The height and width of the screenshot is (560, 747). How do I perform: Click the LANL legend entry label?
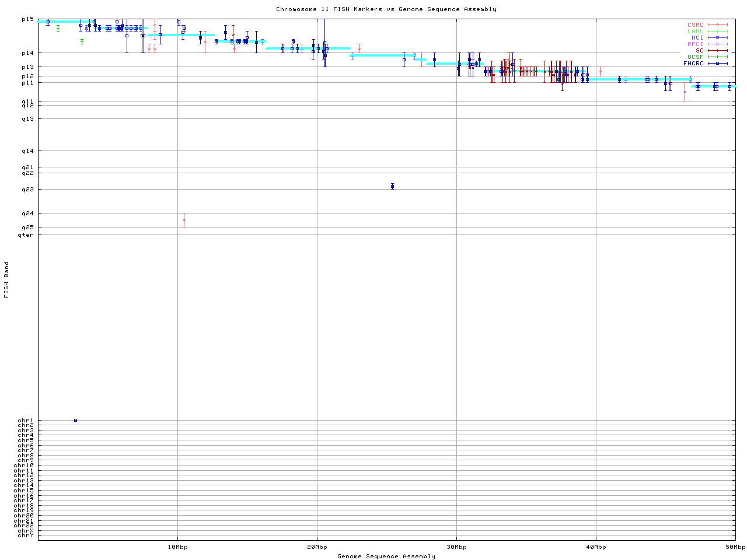coord(695,32)
